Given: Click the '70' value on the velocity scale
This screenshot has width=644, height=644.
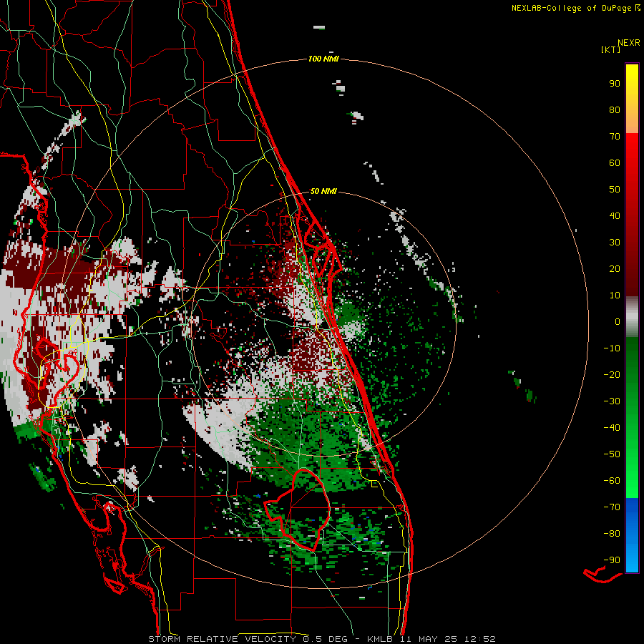Looking at the screenshot, I should (x=615, y=137).
